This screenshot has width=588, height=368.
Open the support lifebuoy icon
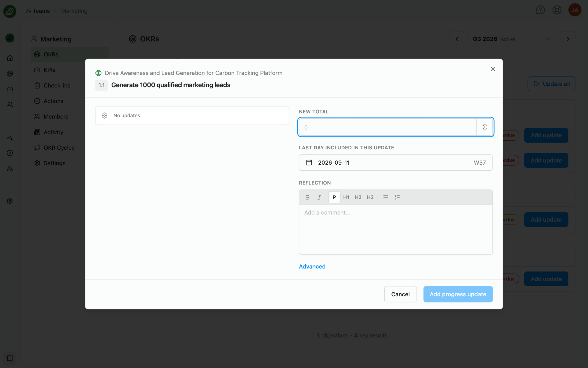point(557,10)
